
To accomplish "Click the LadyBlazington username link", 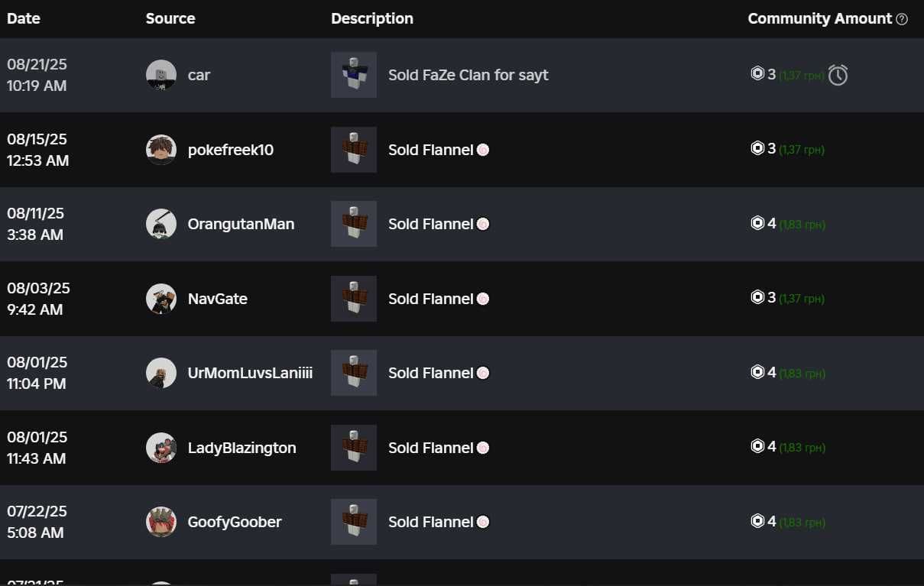I will click(242, 448).
